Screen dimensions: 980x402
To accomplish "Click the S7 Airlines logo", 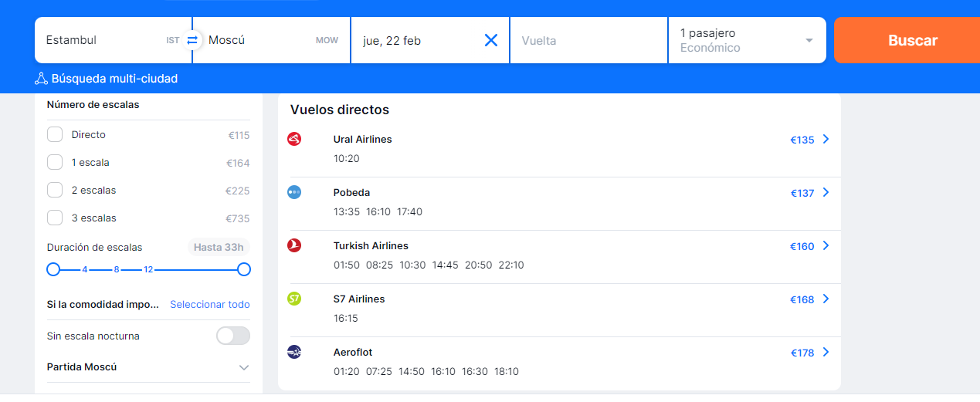I will (x=294, y=299).
